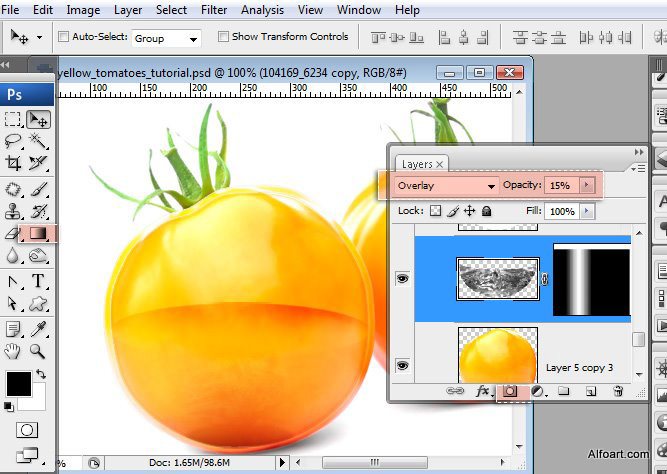Screen dimensions: 667x474
Task: Click the black-white gradient layer mask thumbnail
Action: 591,280
